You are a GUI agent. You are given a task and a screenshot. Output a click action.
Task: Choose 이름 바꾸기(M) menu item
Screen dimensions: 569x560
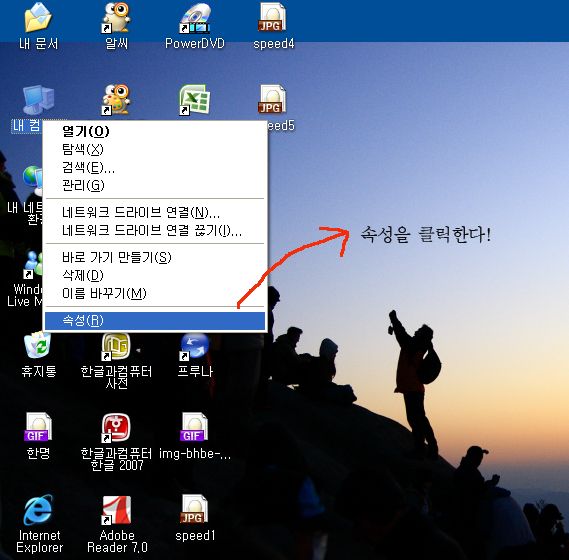point(155,294)
